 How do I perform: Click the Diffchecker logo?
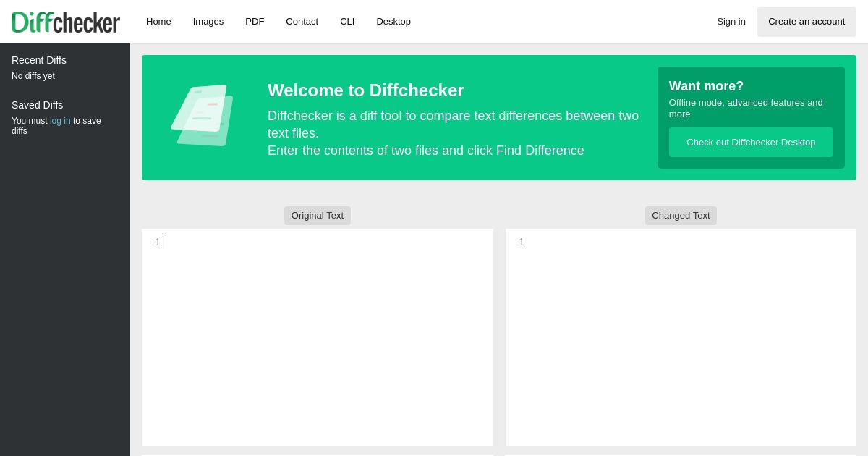pos(66,22)
